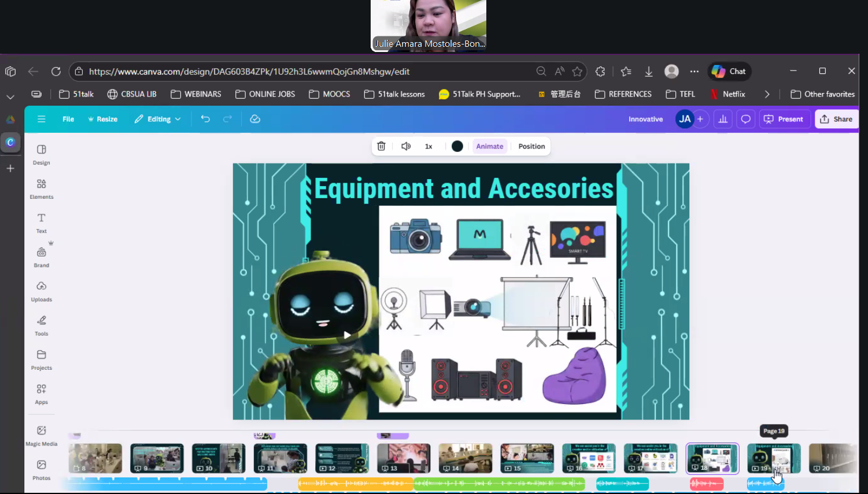Click the Present button

click(784, 119)
